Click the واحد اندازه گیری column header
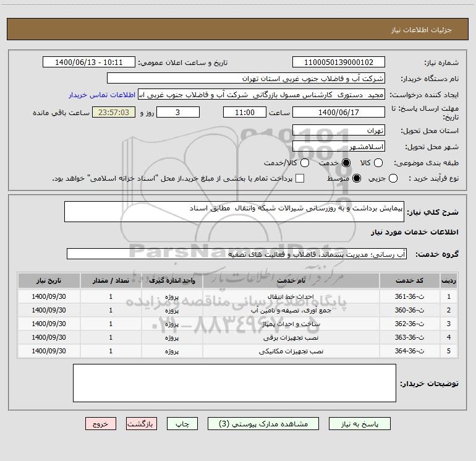476x461 pixels. click(172, 280)
